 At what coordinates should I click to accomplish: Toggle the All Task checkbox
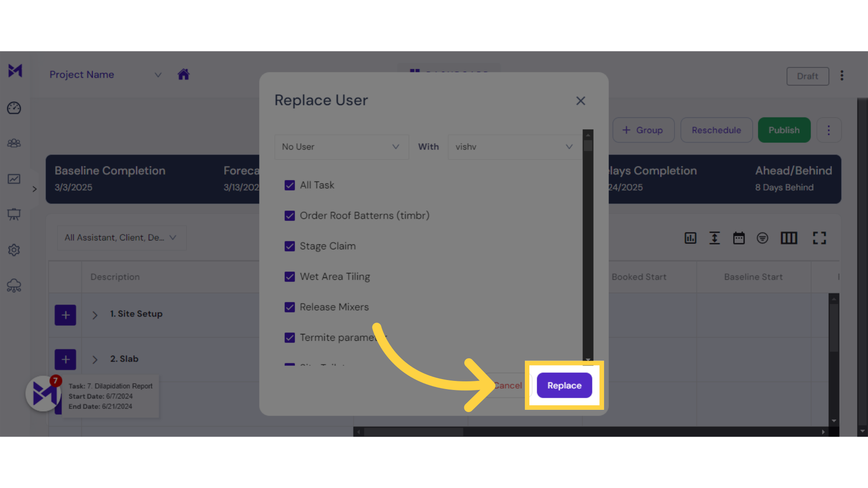coord(290,185)
